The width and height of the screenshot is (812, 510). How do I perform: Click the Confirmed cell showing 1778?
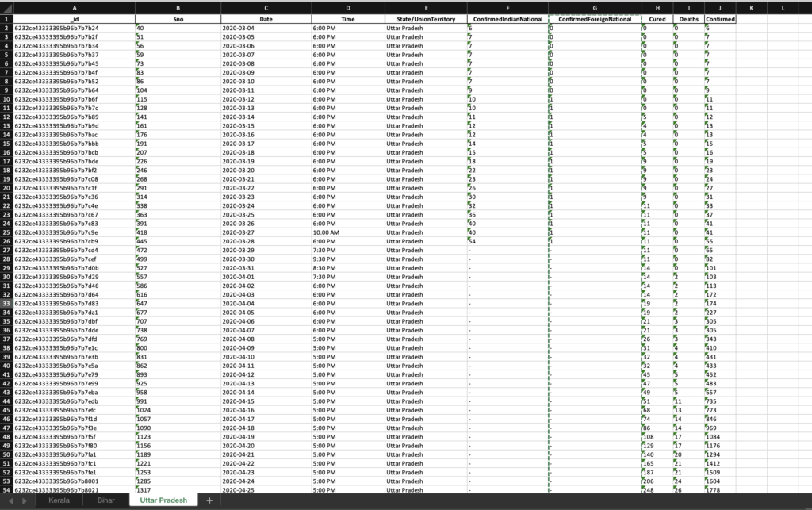tap(719, 490)
